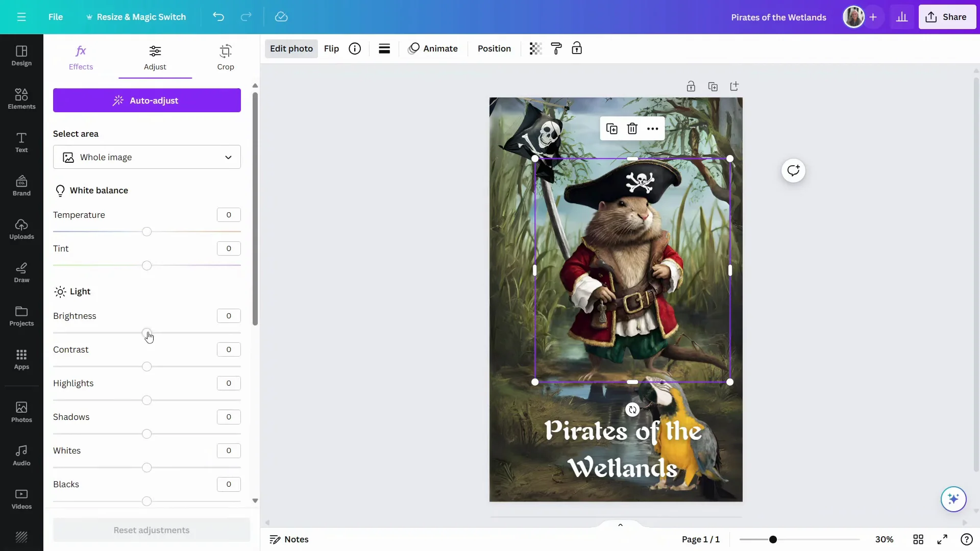Viewport: 980px width, 551px height.
Task: Open Animate options for the image
Action: [433, 48]
